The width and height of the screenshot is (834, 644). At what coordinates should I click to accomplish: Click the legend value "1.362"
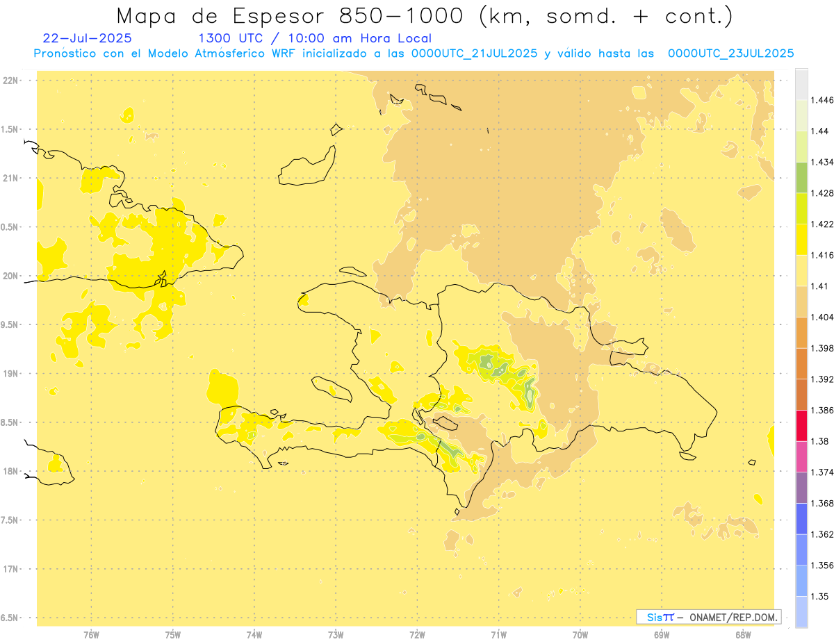click(x=822, y=534)
